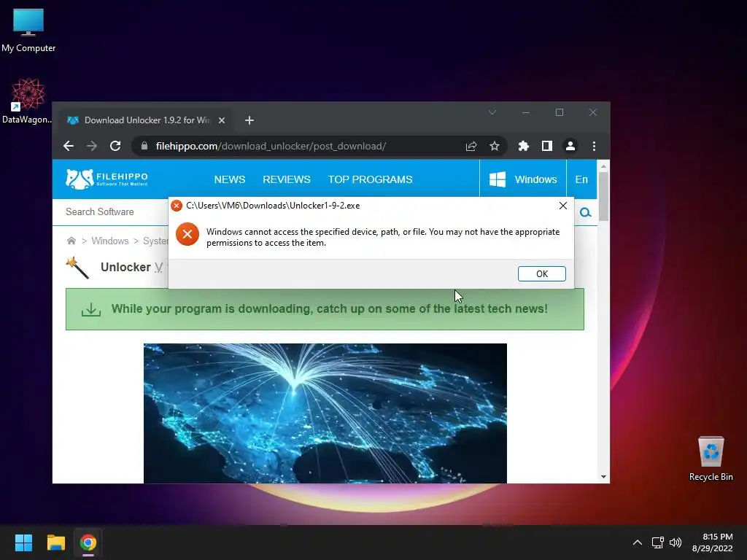Image resolution: width=747 pixels, height=560 pixels.
Task: Click the Unlocker magic wand icon
Action: [77, 268]
